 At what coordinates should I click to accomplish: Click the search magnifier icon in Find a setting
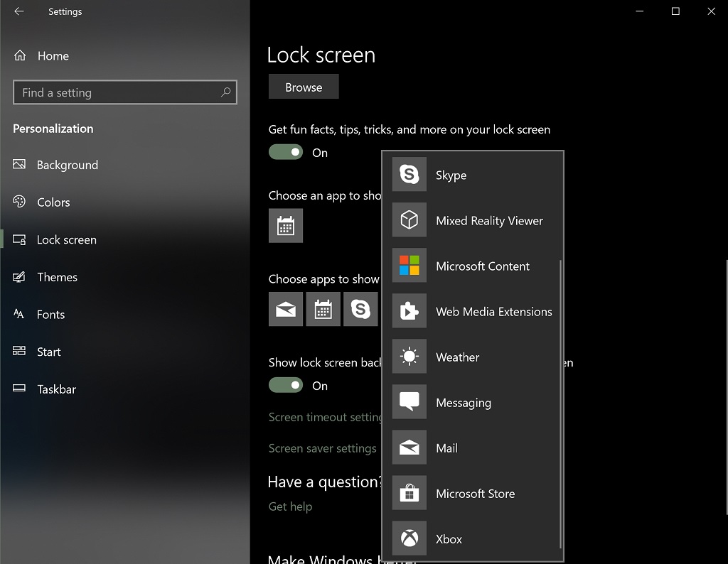coord(225,92)
